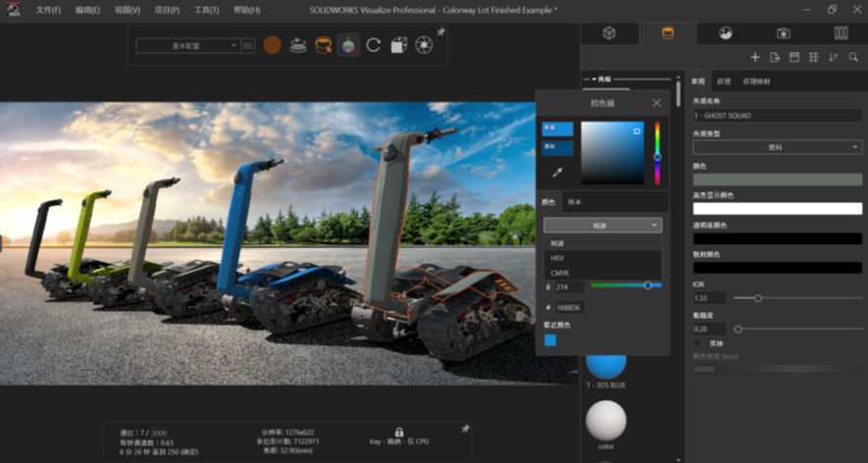Click the orange concentric-circles render mode icon
This screenshot has width=868, height=463.
(x=273, y=45)
